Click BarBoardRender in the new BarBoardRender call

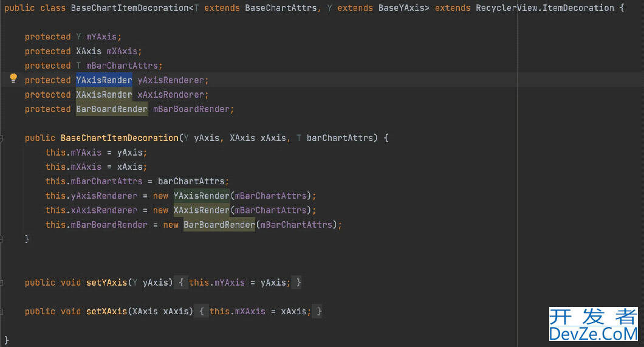click(x=219, y=225)
